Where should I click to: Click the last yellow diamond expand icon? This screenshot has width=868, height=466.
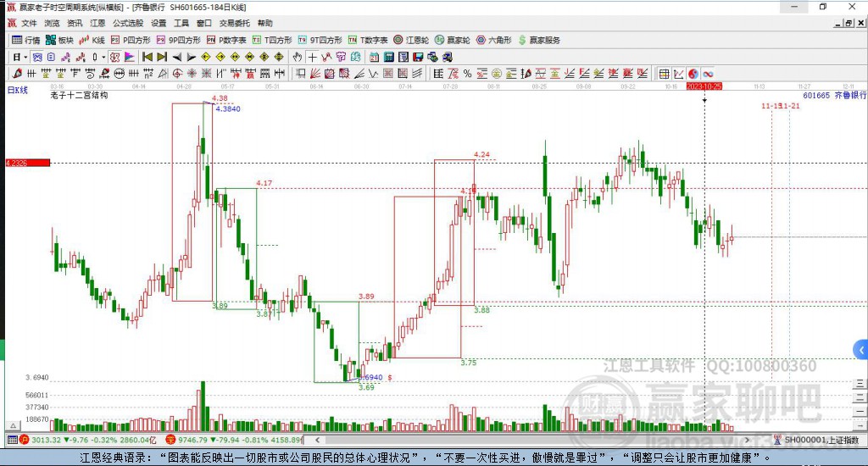(279, 57)
